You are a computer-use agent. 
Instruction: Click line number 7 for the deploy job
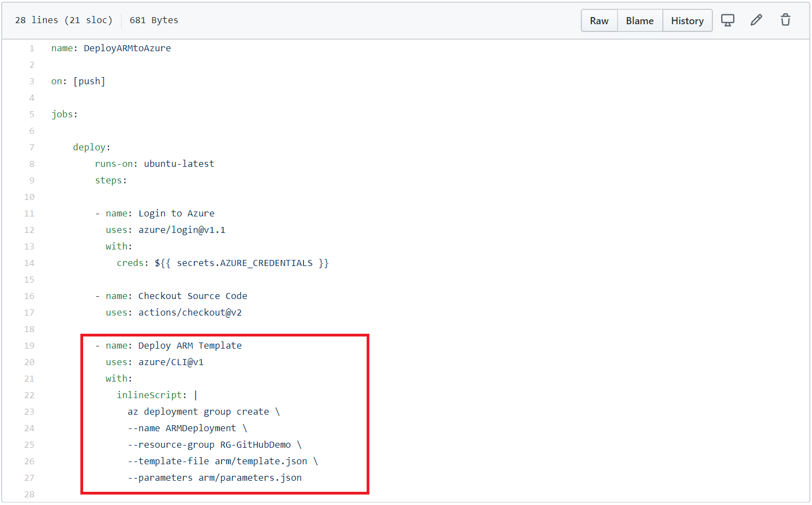pyautogui.click(x=31, y=147)
